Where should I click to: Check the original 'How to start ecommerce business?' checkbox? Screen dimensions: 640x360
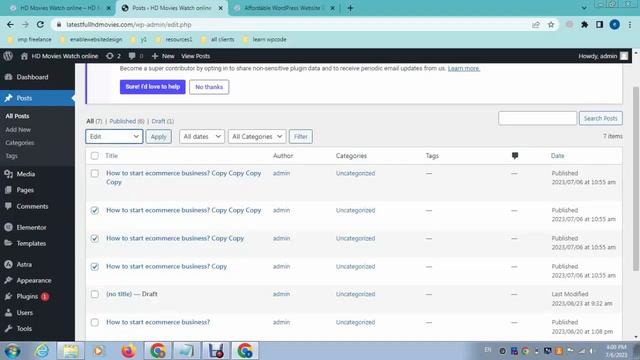(x=95, y=322)
